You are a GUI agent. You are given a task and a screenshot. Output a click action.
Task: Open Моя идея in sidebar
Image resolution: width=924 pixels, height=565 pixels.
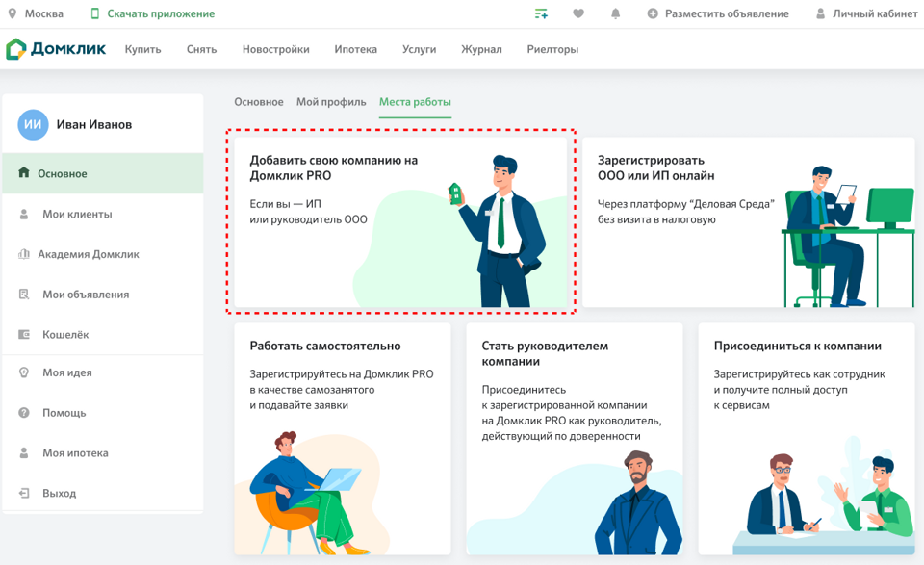click(103, 372)
